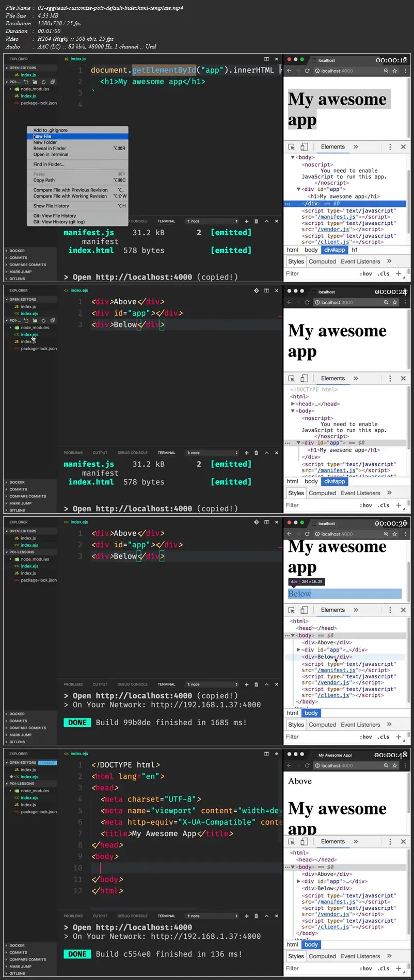
Task: Toggle device toolbar in 00:00:24 DevTools
Action: [305, 379]
